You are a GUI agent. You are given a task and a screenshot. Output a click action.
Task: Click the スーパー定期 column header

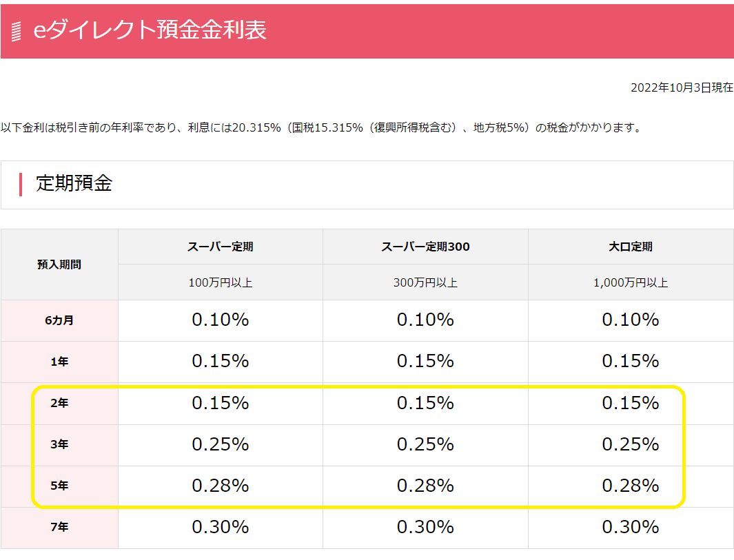click(x=221, y=247)
